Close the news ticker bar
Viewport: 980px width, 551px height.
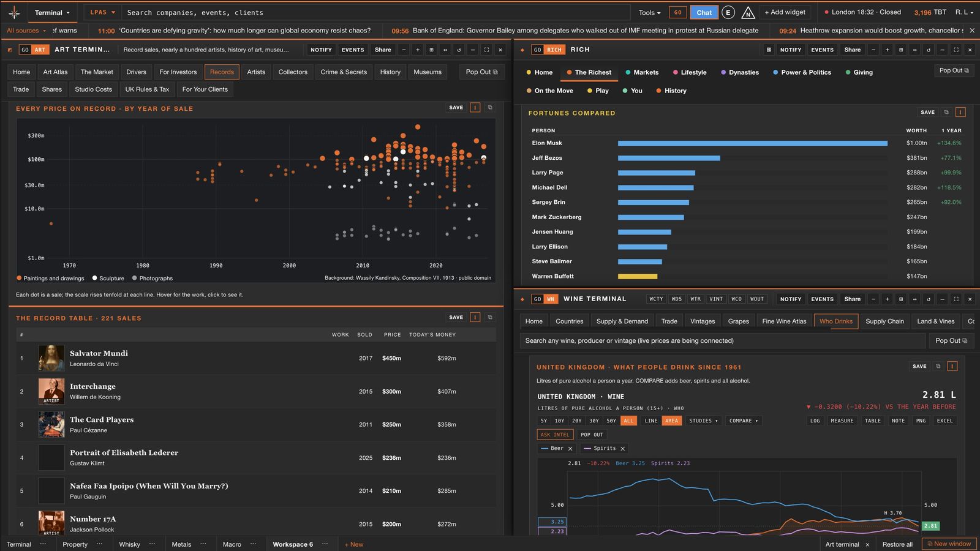tap(972, 30)
